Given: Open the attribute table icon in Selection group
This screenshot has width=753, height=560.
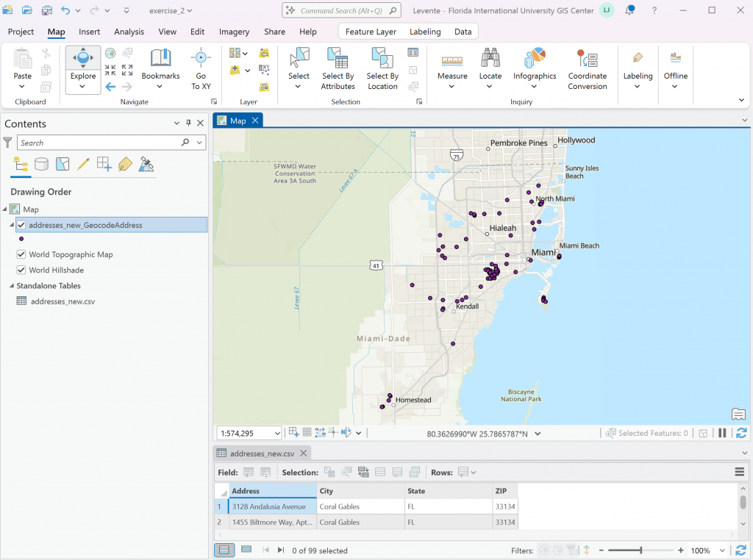Looking at the screenshot, I should pyautogui.click(x=413, y=52).
